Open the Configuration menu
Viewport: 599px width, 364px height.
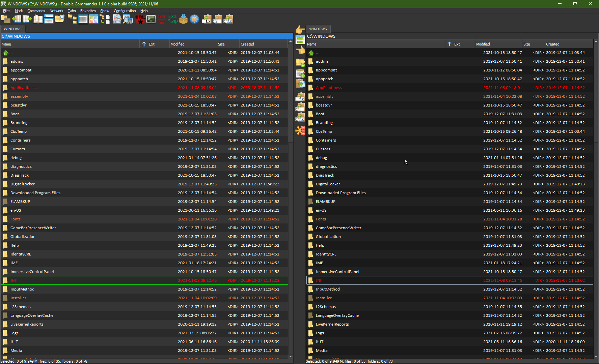point(125,10)
